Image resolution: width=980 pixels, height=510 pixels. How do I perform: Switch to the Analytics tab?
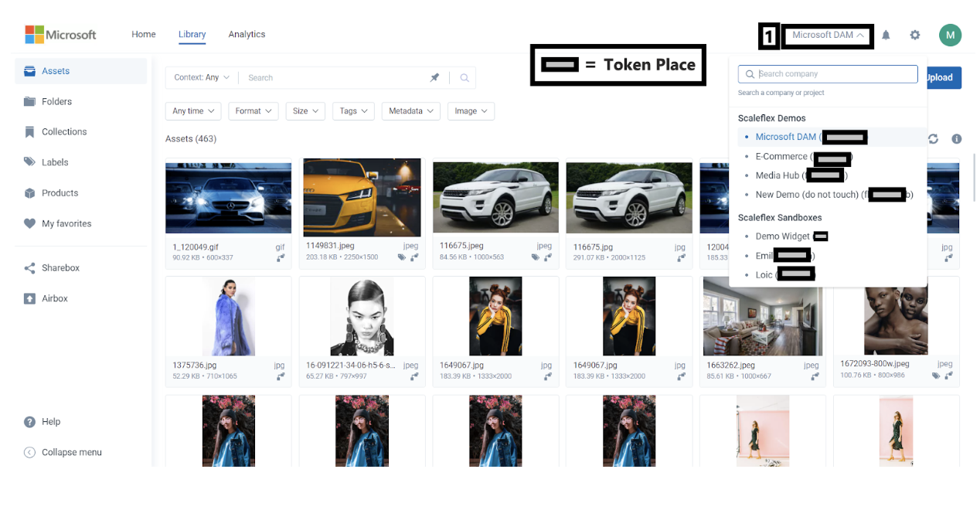pyautogui.click(x=247, y=35)
